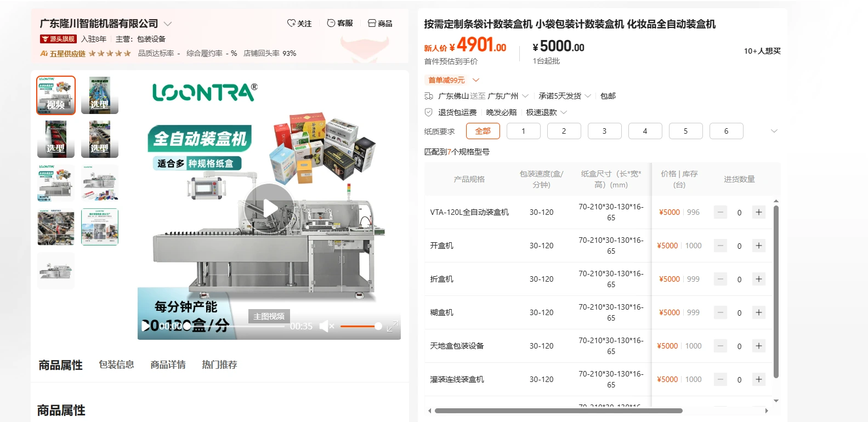Expand video to fullscreen
Screen dimensions: 868x422
coord(393,327)
